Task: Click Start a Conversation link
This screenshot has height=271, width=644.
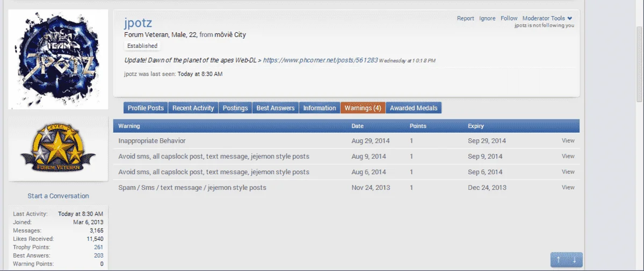Action: (58, 196)
